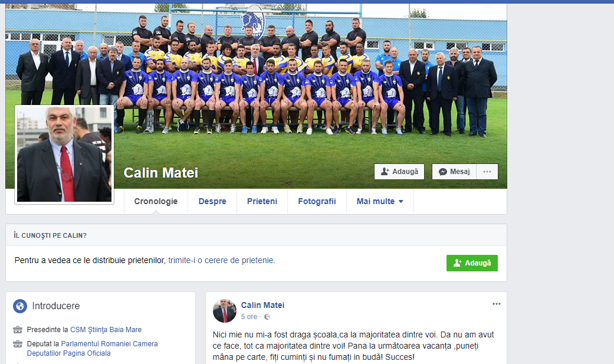
Task: Open the CSM Știința Baia Mare link
Action: pos(106,330)
